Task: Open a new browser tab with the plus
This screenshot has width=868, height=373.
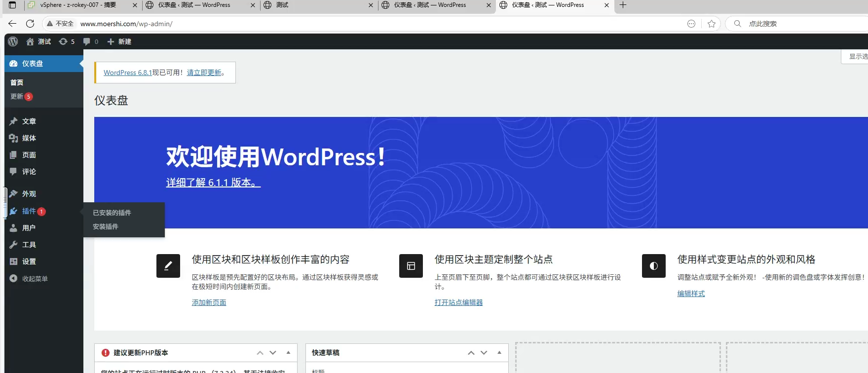Action: [x=623, y=5]
